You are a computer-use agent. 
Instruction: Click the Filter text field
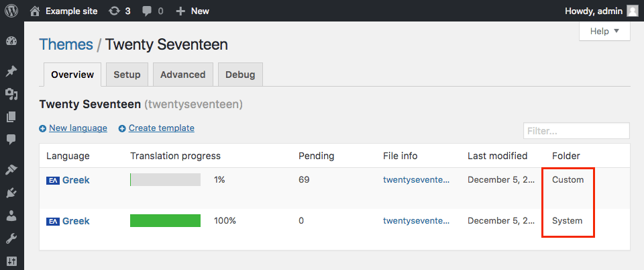point(576,131)
